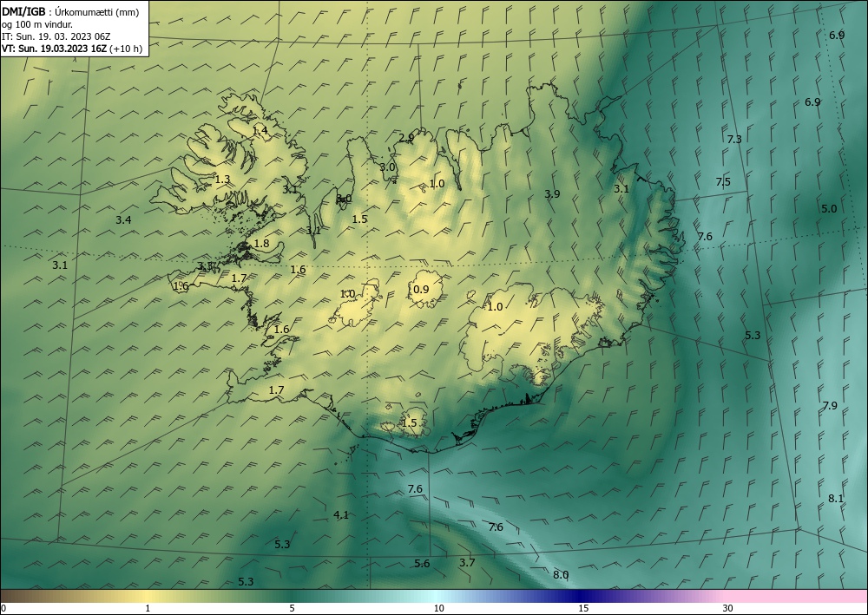
Task: Select the 5.0 value at the right edge
Action: point(829,208)
